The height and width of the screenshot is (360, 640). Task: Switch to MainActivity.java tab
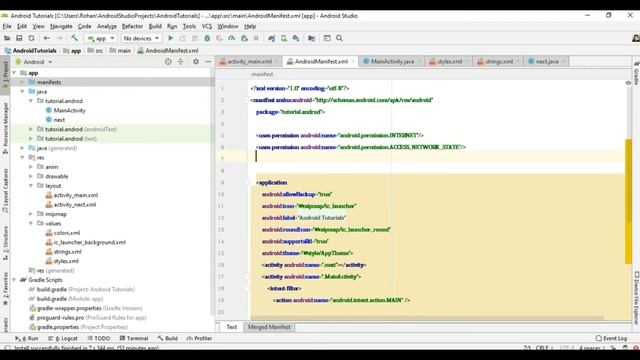pos(392,62)
